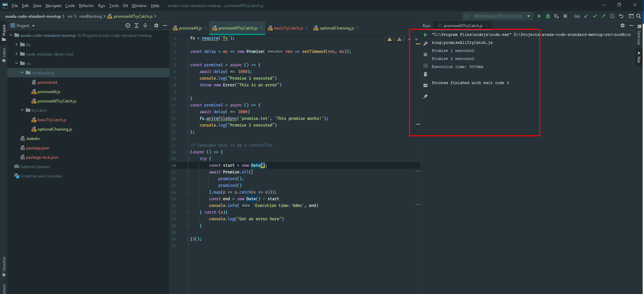Hide the Run tool window
644x294 pixels.
631,25
